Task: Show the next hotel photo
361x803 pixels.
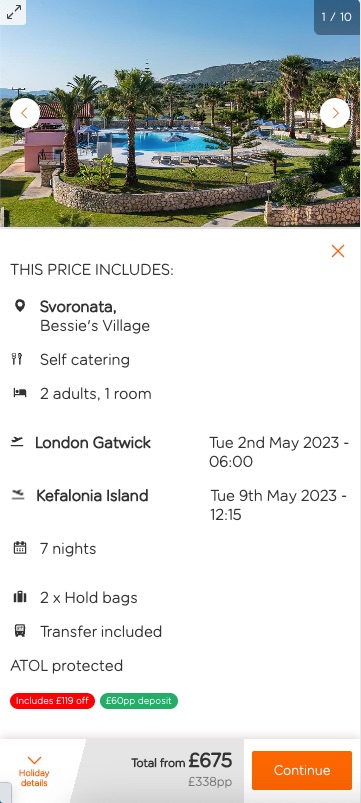Action: click(335, 113)
